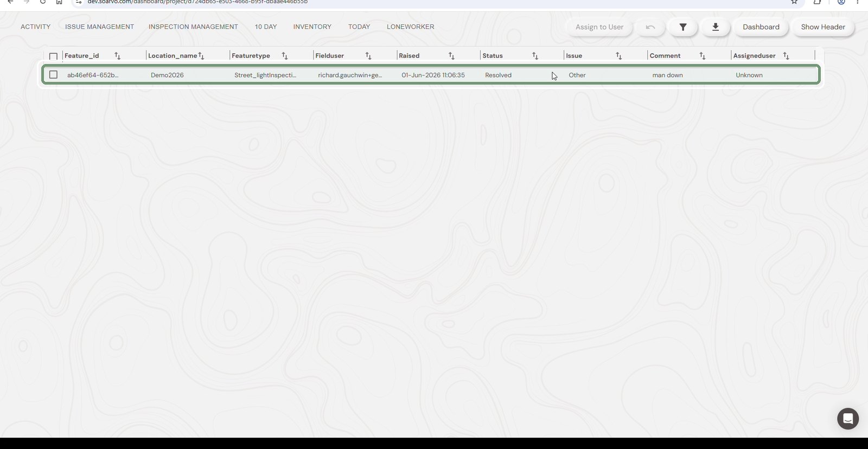Click the richard.gauchwin field user cell
Screen dimensions: 868x449
click(350, 75)
